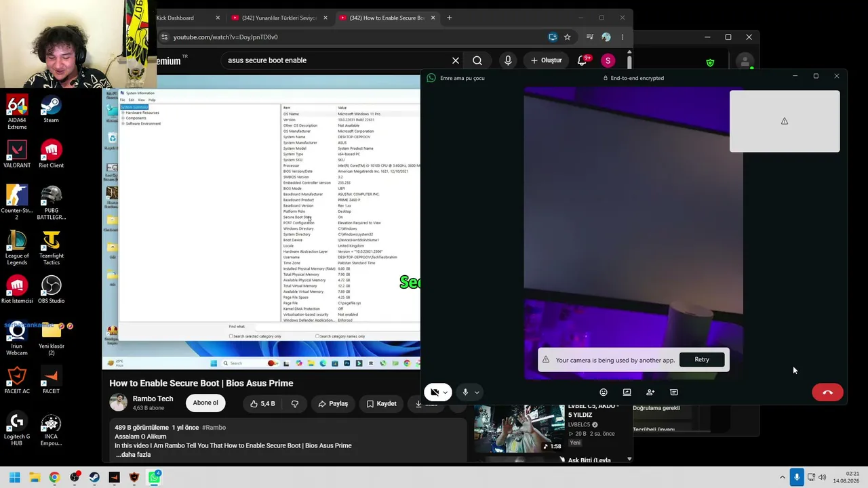
Task: Open the INCA Empou... desktop shortcut
Action: pyautogui.click(x=51, y=428)
